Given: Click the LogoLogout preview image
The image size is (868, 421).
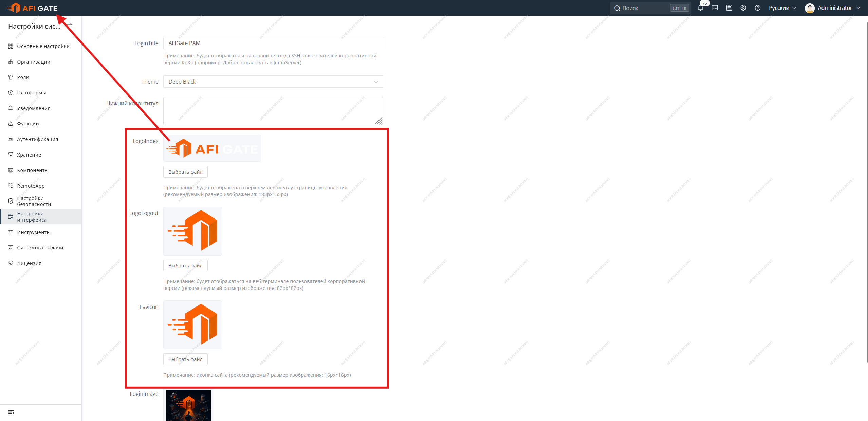Looking at the screenshot, I should tap(192, 231).
